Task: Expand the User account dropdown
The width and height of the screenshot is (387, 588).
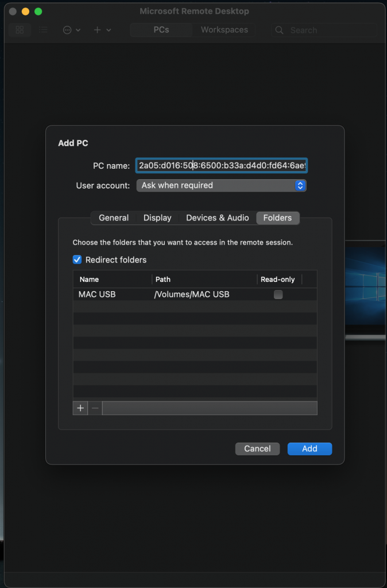Action: 221,185
